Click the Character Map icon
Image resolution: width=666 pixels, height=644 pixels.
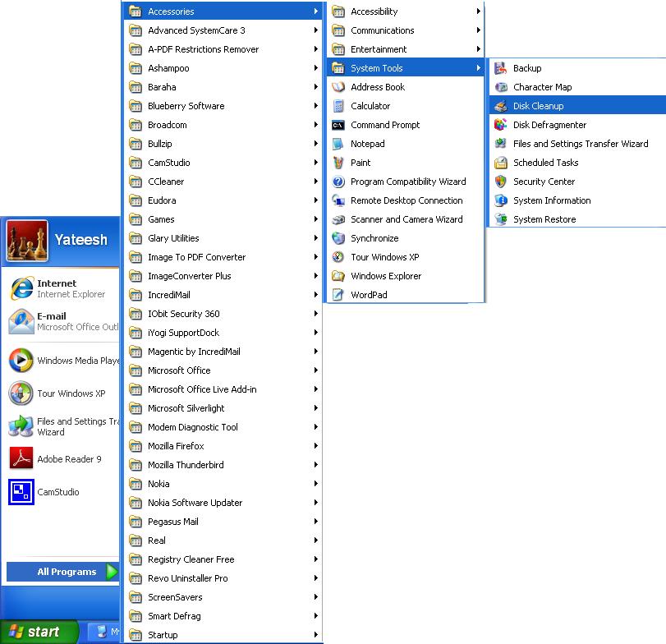(501, 87)
